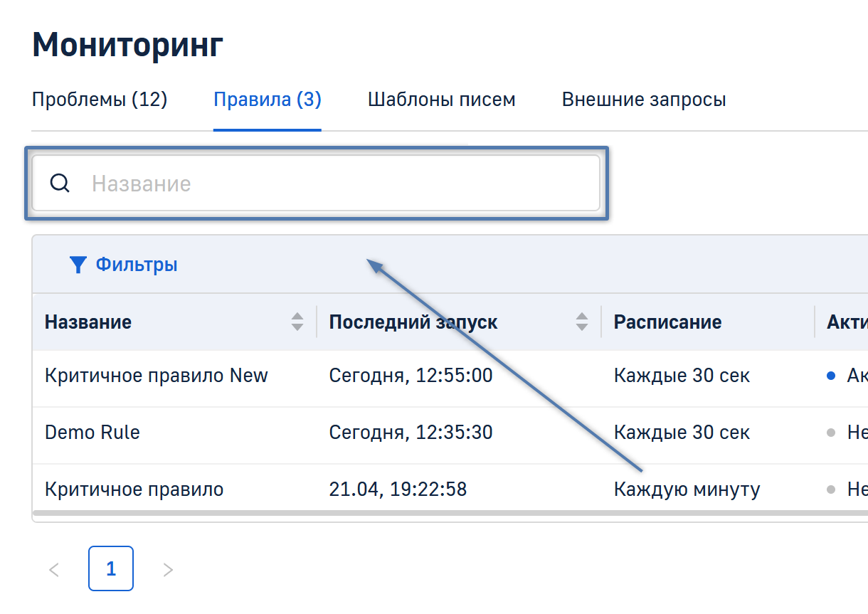Viewport: 868px width, 614px height.
Task: Click the Расписание column header
Action: pyautogui.click(x=667, y=322)
